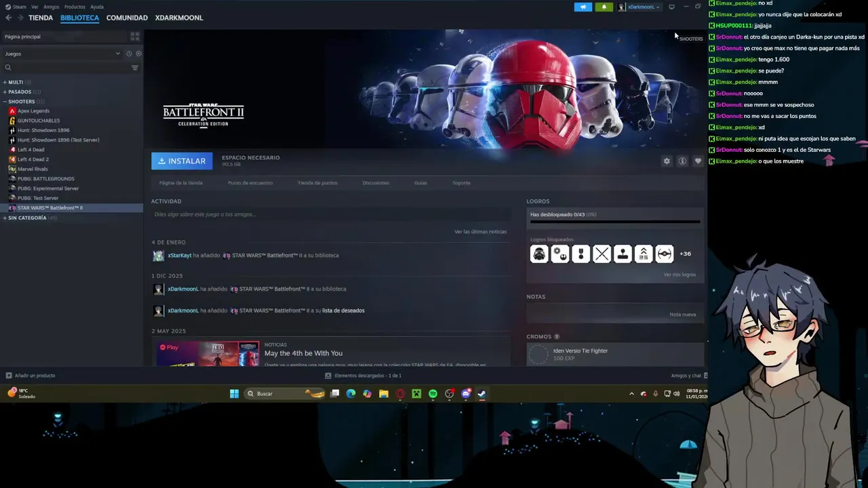Click Ver mis logros link
Image resolution: width=868 pixels, height=488 pixels.
click(679, 274)
